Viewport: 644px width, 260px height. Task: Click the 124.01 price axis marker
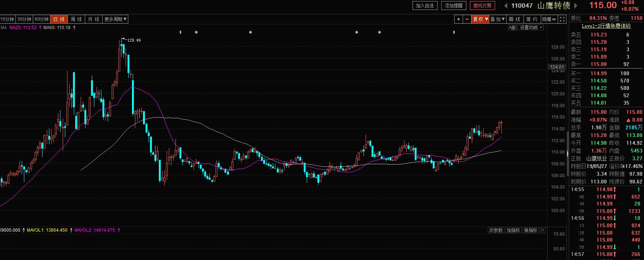pyautogui.click(x=557, y=67)
